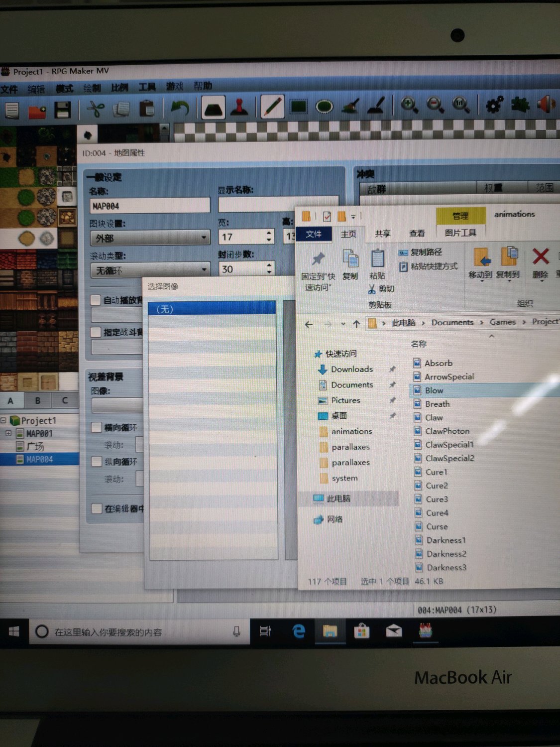The image size is (560, 747).
Task: Select the Blow file in list
Action: [x=434, y=390]
